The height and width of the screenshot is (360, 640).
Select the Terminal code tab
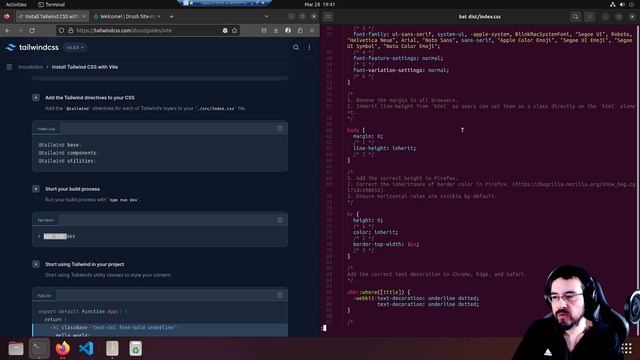point(45,220)
